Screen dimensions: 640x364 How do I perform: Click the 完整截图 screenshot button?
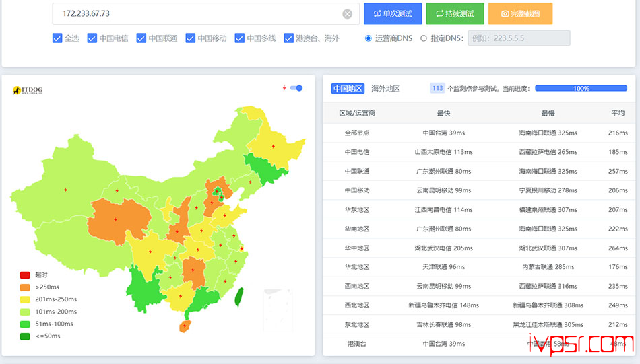pos(520,14)
